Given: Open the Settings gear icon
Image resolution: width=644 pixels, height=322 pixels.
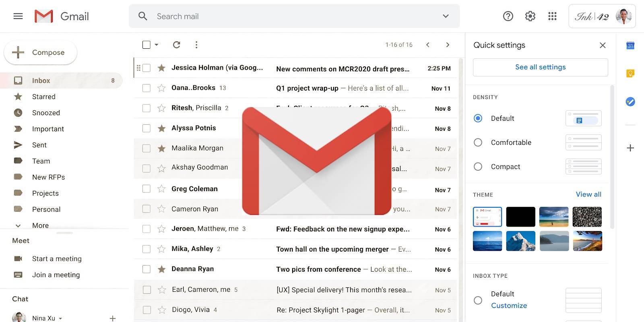Looking at the screenshot, I should pyautogui.click(x=530, y=16).
